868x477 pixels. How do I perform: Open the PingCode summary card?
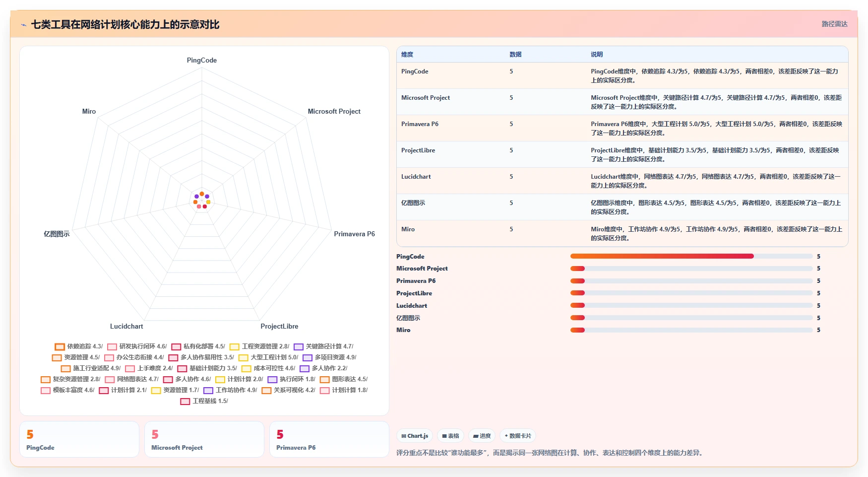pyautogui.click(x=79, y=439)
